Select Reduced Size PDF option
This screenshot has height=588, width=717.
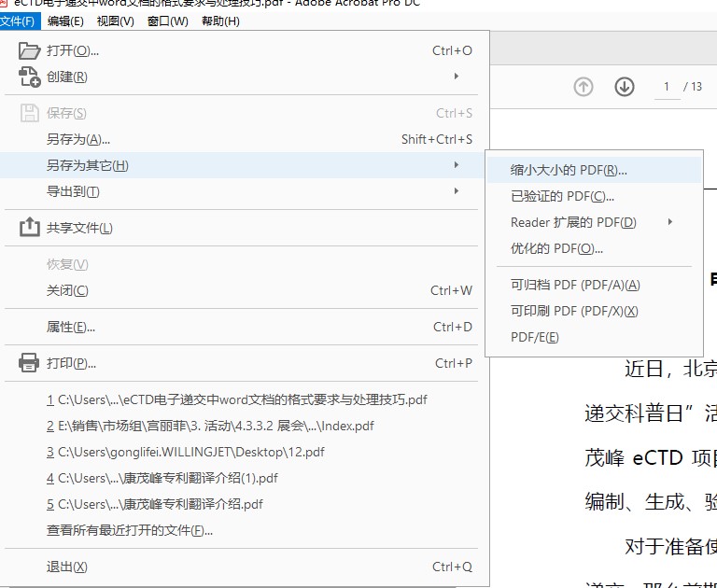569,170
